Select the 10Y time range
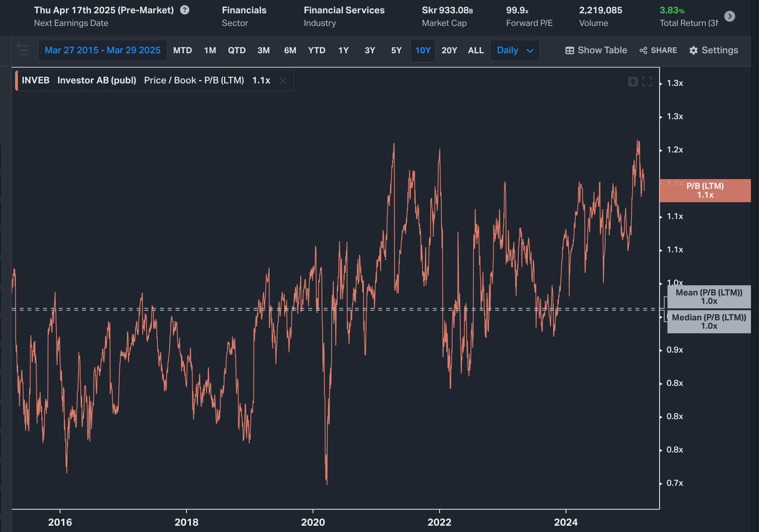The width and height of the screenshot is (759, 532). [423, 50]
